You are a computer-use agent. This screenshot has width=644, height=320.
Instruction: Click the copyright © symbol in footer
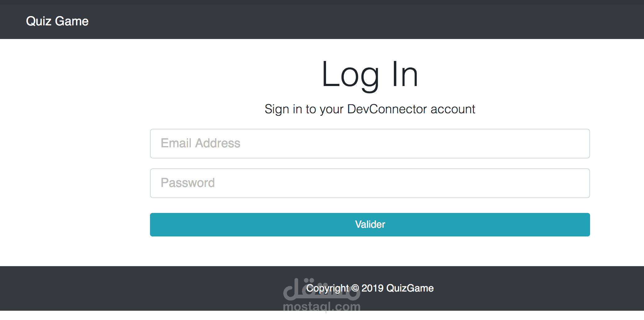pos(355,288)
